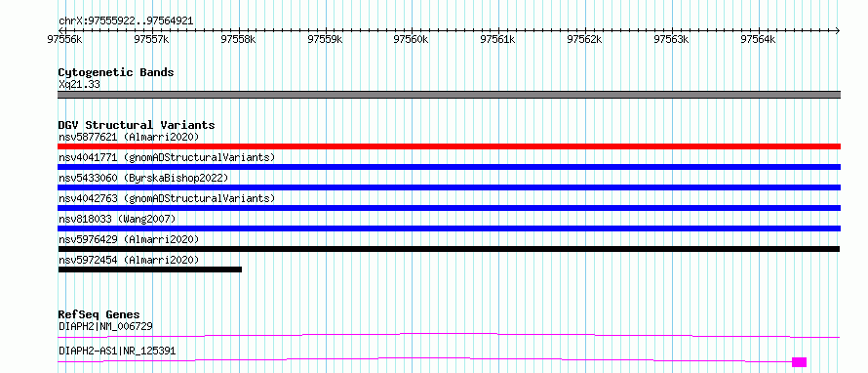Image resolution: width=868 pixels, height=373 pixels.
Task: Click the 97559k ruler tick label
Action: pyautogui.click(x=325, y=39)
